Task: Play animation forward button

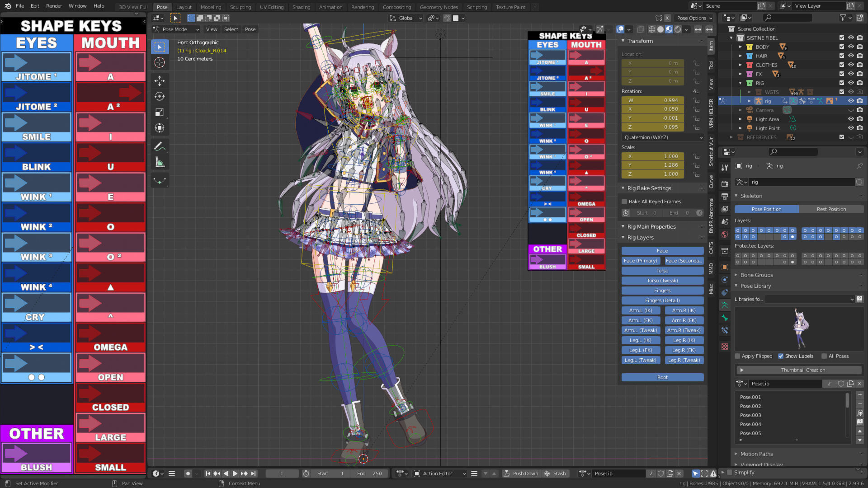Action: 235,474
